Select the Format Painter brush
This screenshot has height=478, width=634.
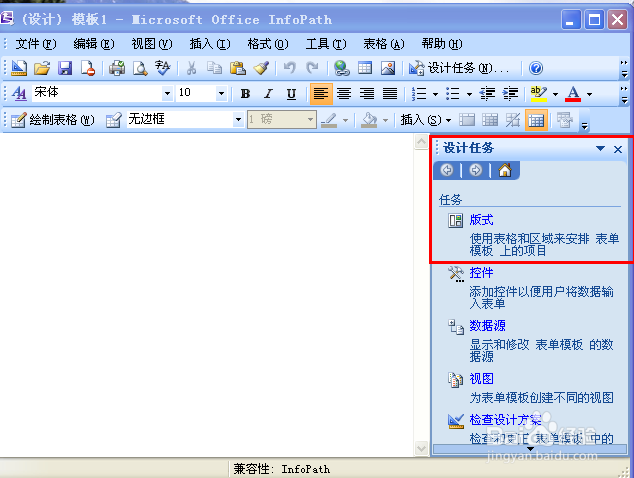click(261, 68)
